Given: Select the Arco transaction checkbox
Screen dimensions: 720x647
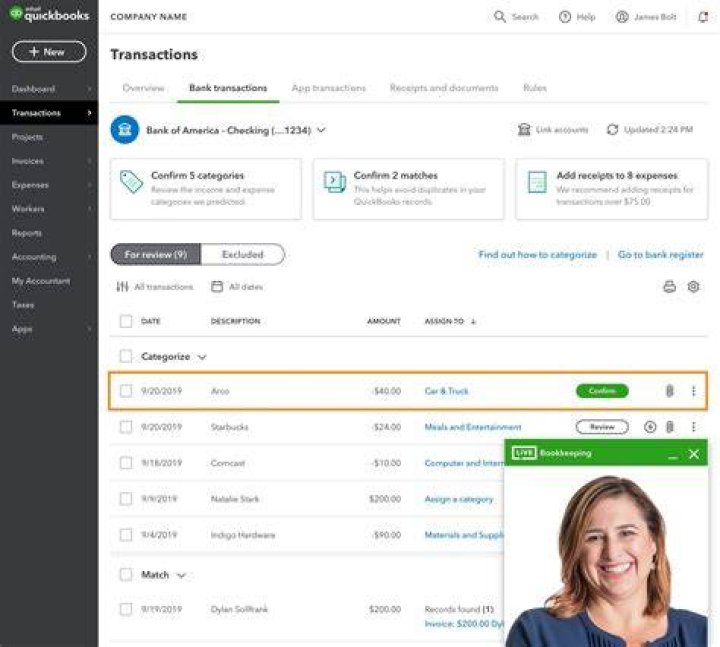Looking at the screenshot, I should point(126,391).
